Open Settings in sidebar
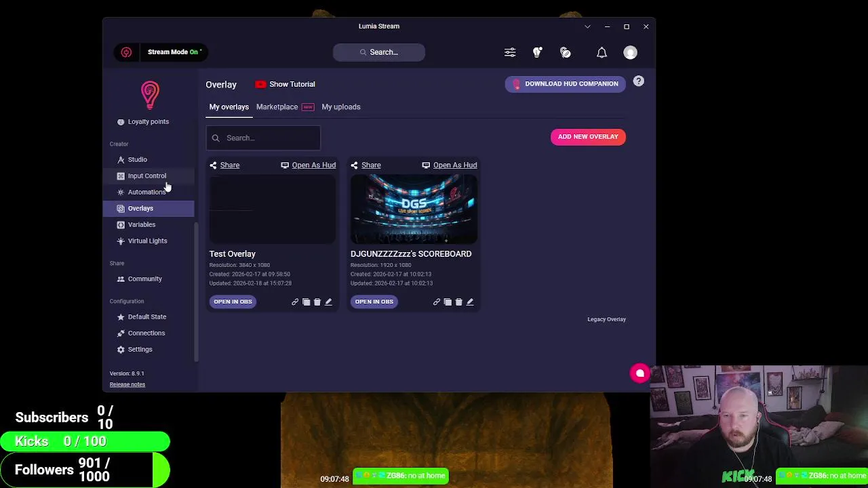 click(149, 350)
